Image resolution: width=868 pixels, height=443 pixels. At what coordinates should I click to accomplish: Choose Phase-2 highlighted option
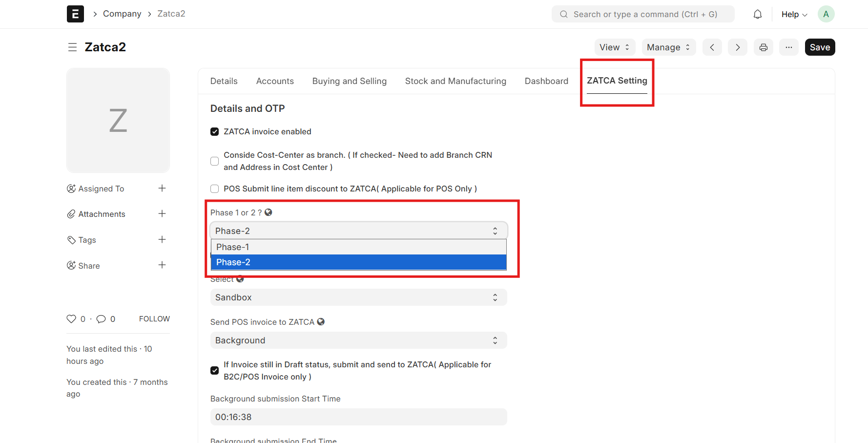point(359,262)
